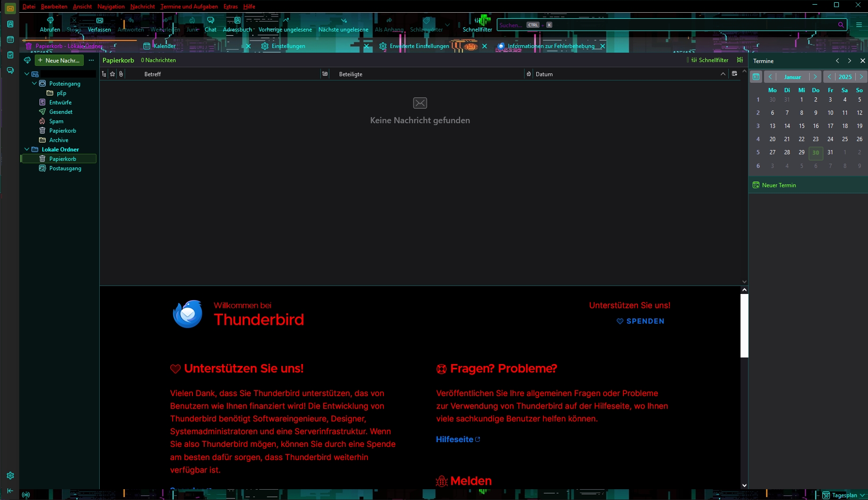Select day 31 in the mini calendar
868x500 pixels.
pos(830,152)
